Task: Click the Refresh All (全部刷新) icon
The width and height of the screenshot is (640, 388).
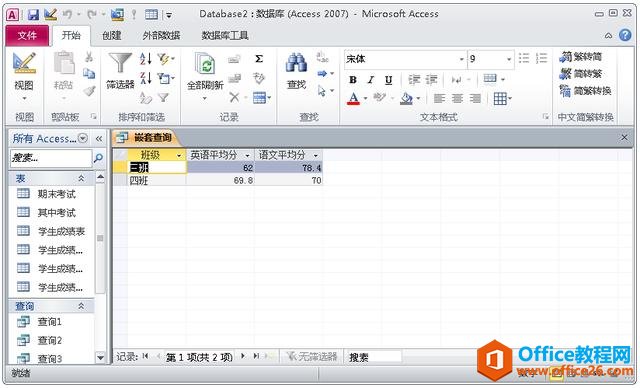Action: coord(204,63)
